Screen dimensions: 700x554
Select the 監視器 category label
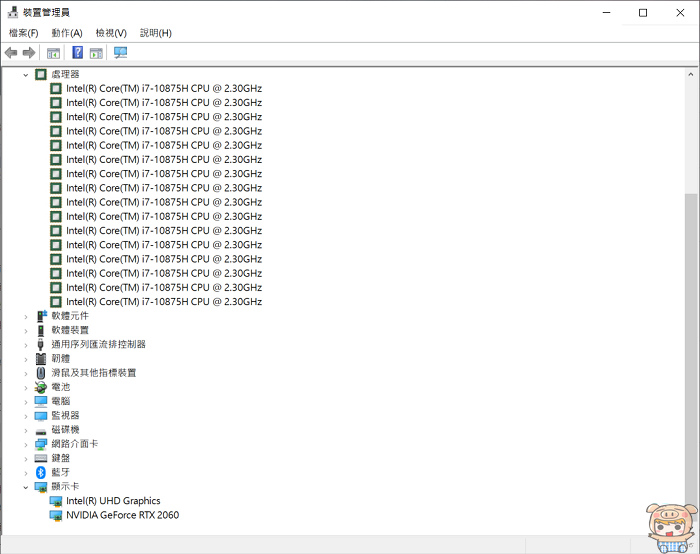click(65, 416)
